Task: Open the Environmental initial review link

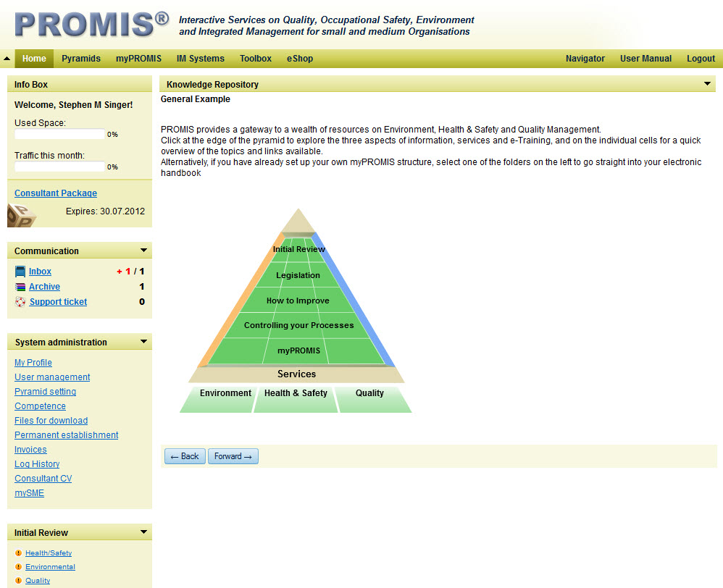Action: (50, 567)
